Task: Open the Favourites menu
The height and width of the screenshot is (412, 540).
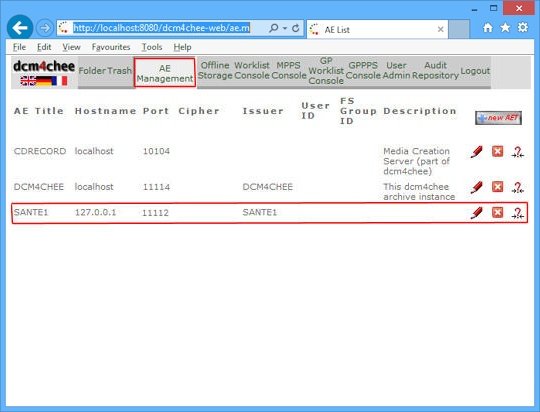Action: pos(111,47)
